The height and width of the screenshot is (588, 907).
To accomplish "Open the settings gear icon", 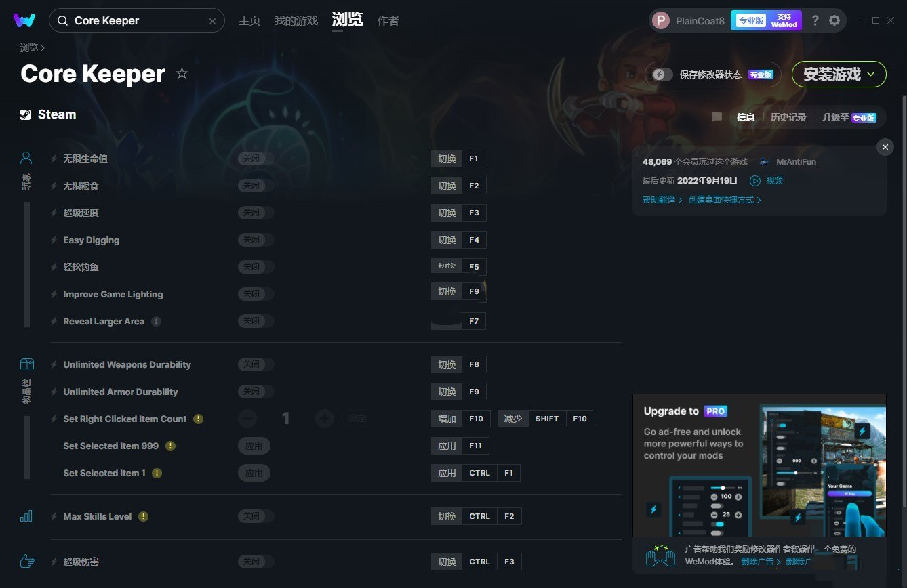I will click(834, 20).
